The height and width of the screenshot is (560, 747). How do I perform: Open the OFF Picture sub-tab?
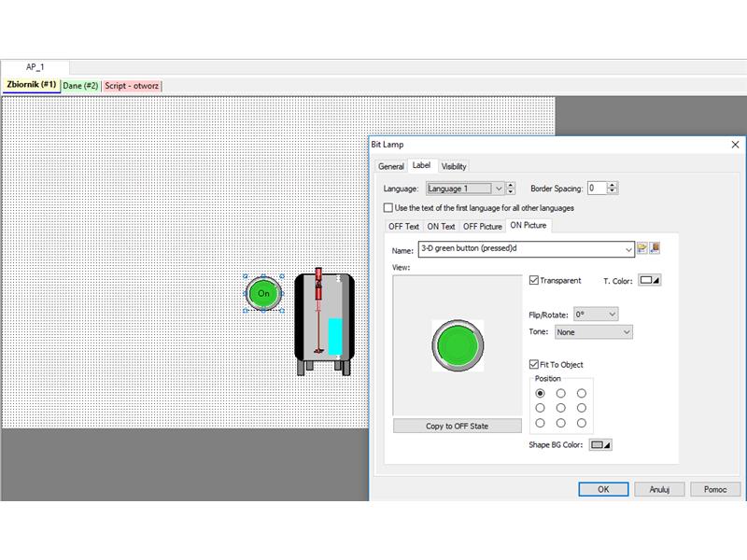click(483, 227)
